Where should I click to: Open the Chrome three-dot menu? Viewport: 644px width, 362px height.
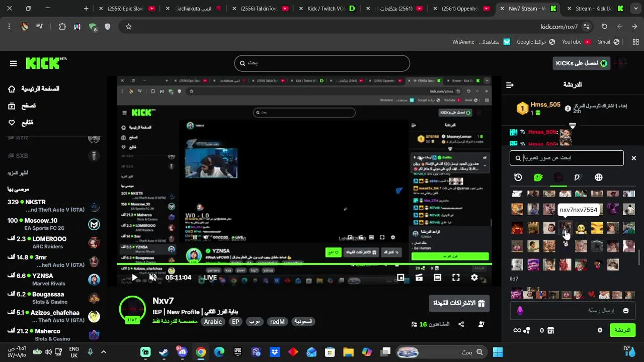point(9,27)
